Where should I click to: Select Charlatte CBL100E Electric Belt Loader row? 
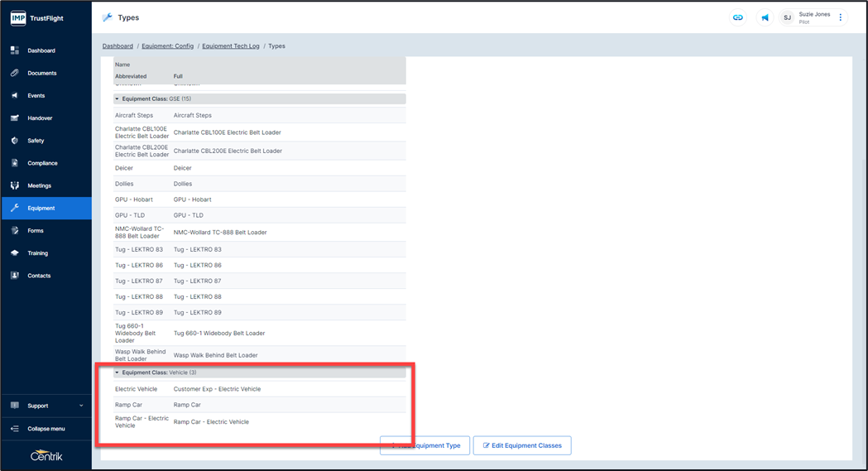pyautogui.click(x=260, y=132)
